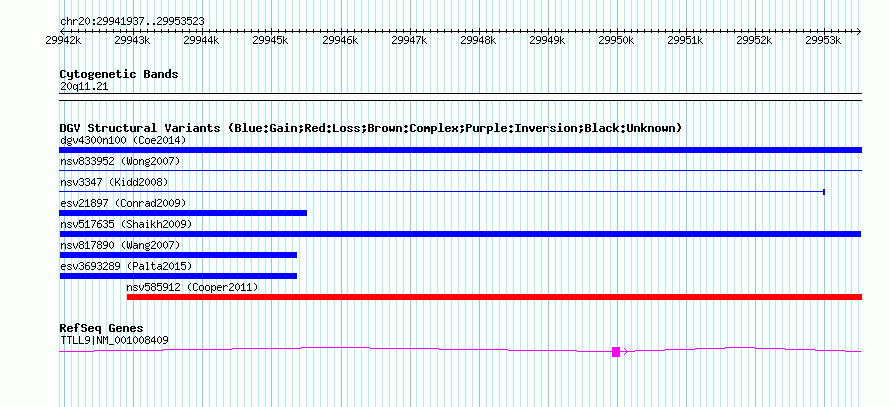Click the 20q11.21 band label

coord(84,87)
